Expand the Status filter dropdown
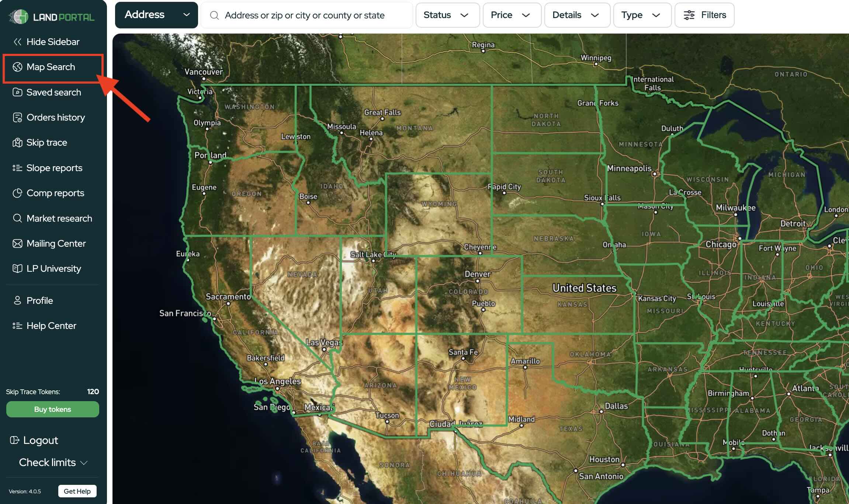This screenshot has height=504, width=849. click(x=447, y=15)
